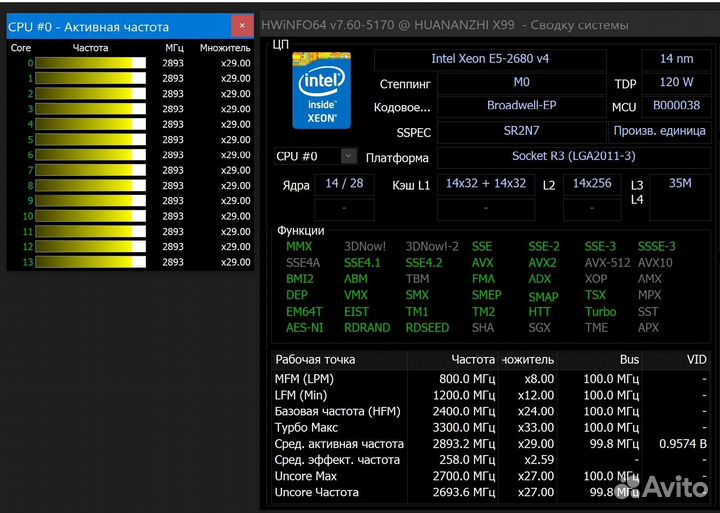This screenshot has width=720, height=513.
Task: Click the SSE4.2 feature label
Action: tap(424, 263)
